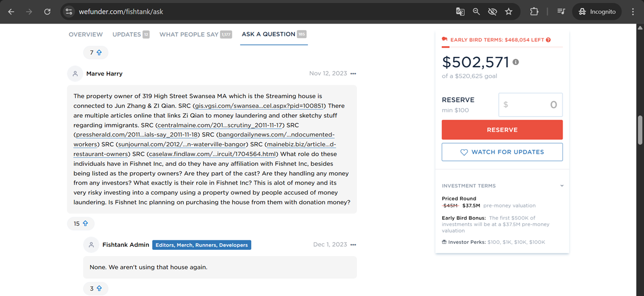
Task: Click the red RESERVE button
Action: (x=502, y=130)
